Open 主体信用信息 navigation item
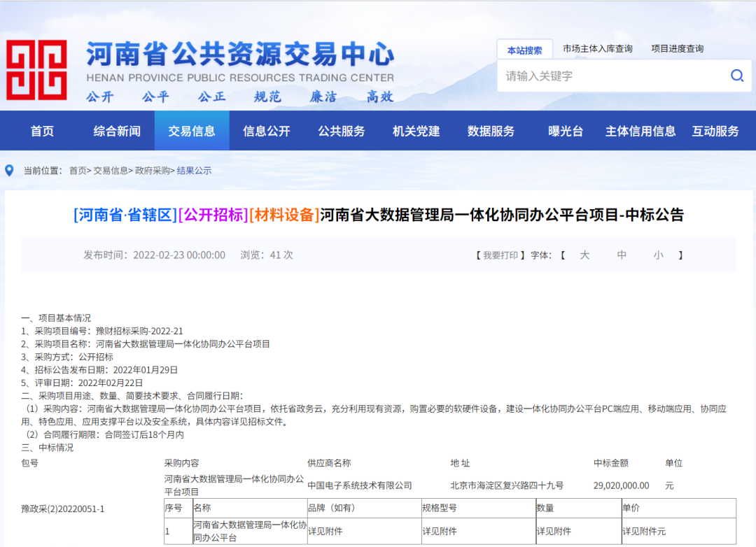The width and height of the screenshot is (756, 547). coord(640,131)
